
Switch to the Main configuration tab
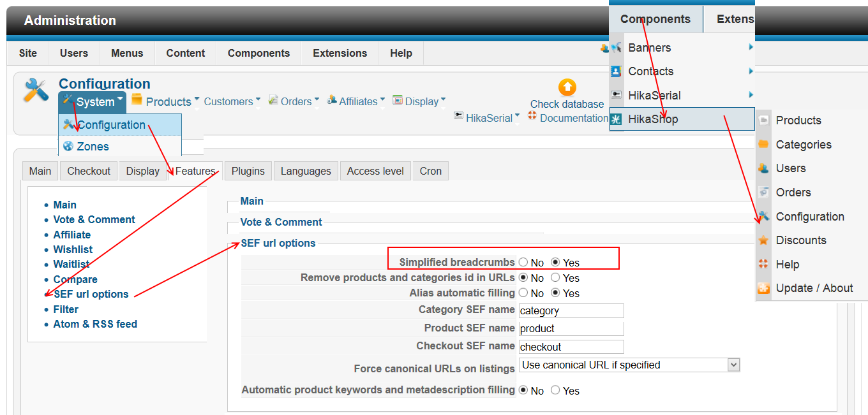tap(40, 171)
